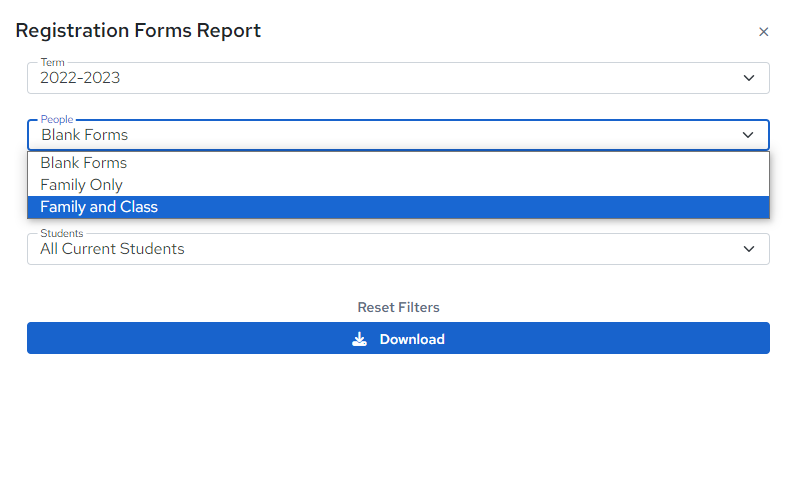Click the Students field label
The height and width of the screenshot is (504, 797).
point(62,233)
